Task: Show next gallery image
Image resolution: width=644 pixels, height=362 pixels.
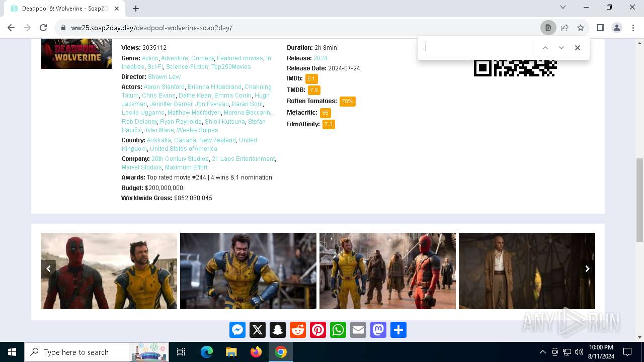Action: coord(587,269)
